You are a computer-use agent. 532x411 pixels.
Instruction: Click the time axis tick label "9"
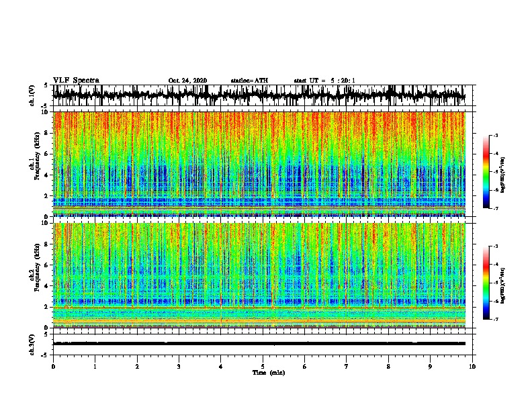pos(430,367)
